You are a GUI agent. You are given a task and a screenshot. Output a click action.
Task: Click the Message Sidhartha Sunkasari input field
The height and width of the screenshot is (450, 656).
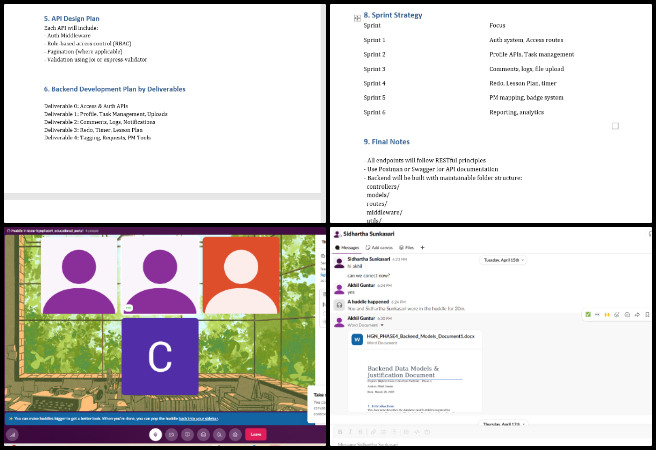coord(489,443)
